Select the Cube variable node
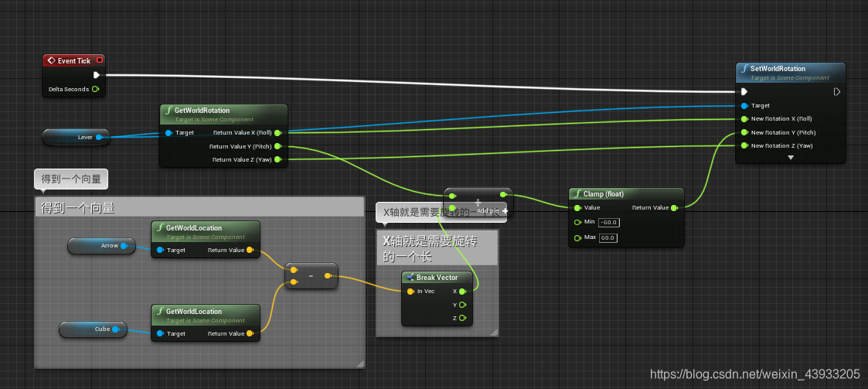This screenshot has height=389, width=868. tap(93, 329)
